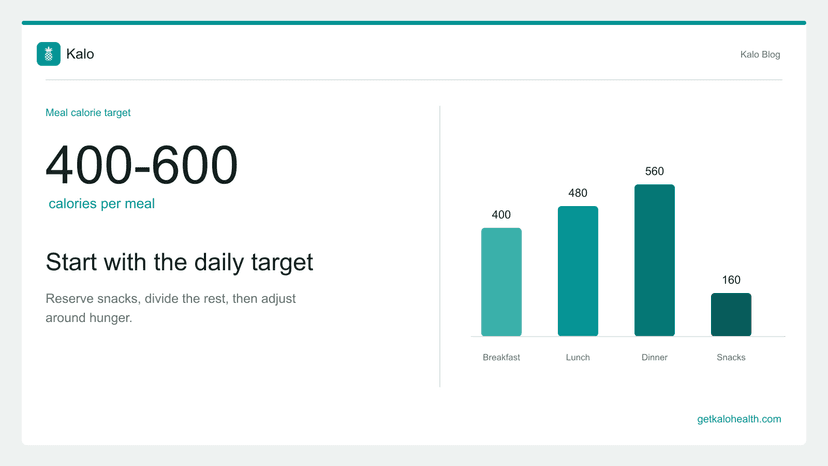Click the Meal calorie target label

88,113
